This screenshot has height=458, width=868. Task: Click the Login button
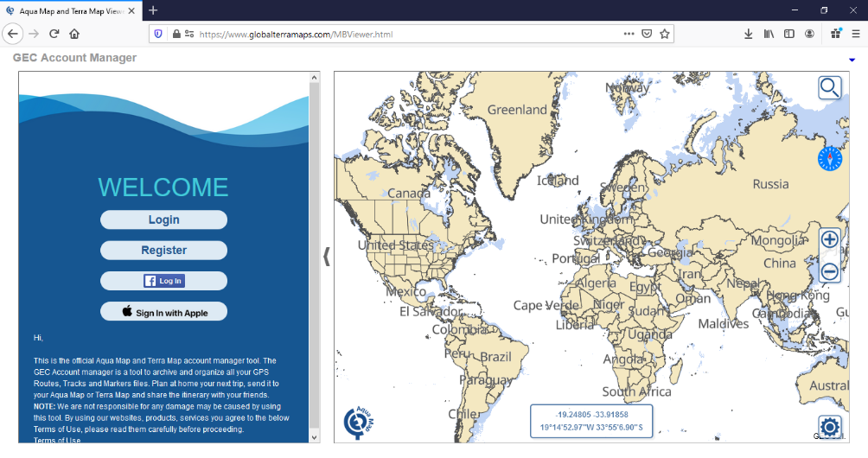pyautogui.click(x=164, y=219)
